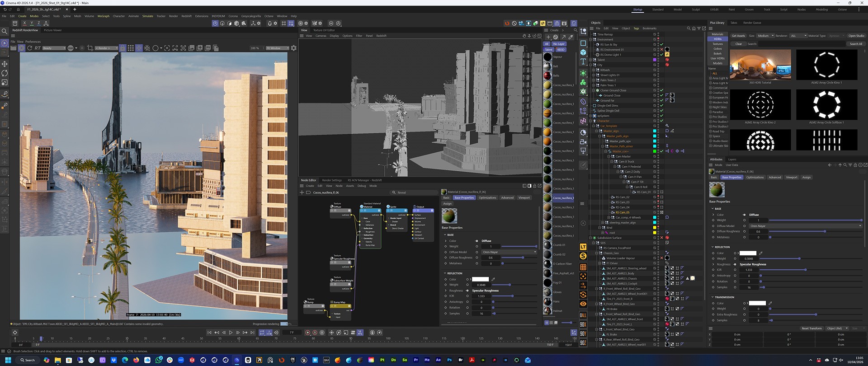Screen dimensions: 868x366
Task: Click the crop render region icon
Action: click(90, 48)
